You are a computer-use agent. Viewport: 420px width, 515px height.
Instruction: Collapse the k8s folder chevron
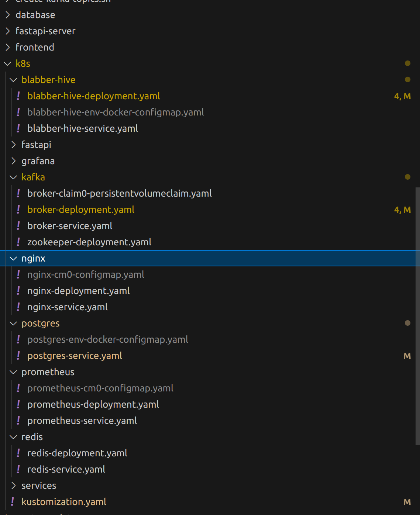pyautogui.click(x=8, y=63)
